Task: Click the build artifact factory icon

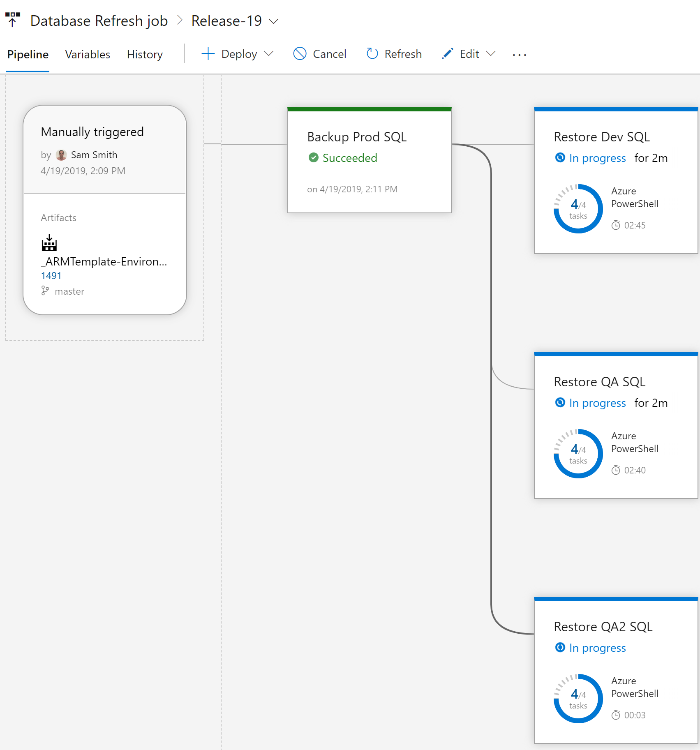Action: 49,243
